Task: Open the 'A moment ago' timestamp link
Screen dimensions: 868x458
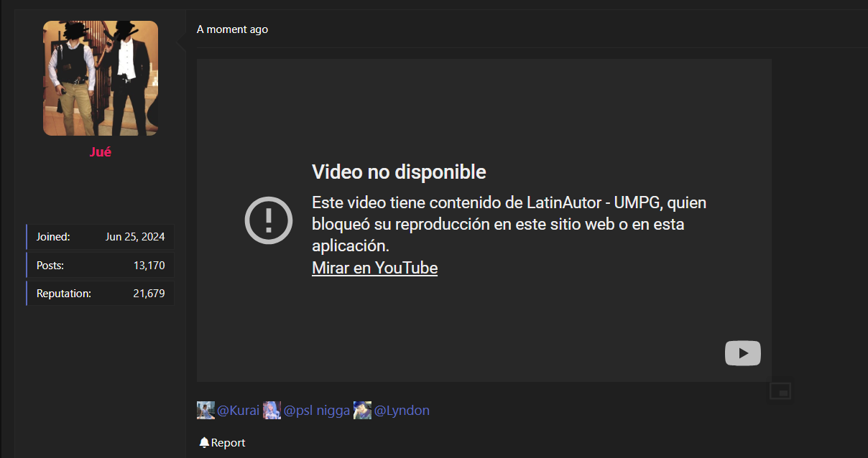Action: 232,29
